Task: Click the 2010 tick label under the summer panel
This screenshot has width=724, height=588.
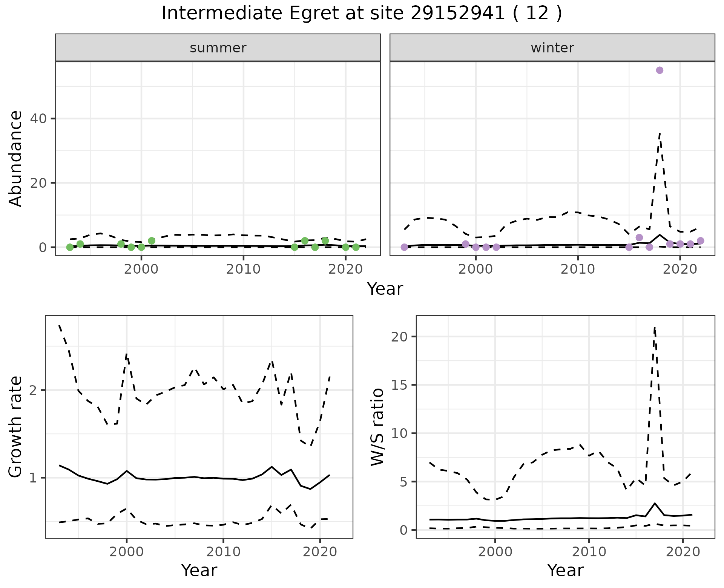Action: 243,269
